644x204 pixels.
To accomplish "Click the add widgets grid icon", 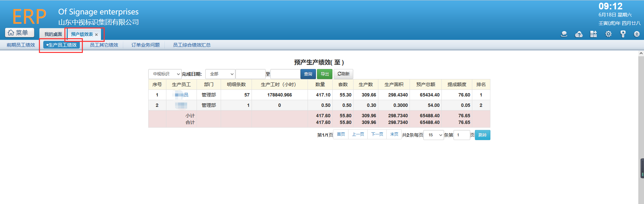I will pyautogui.click(x=593, y=34).
